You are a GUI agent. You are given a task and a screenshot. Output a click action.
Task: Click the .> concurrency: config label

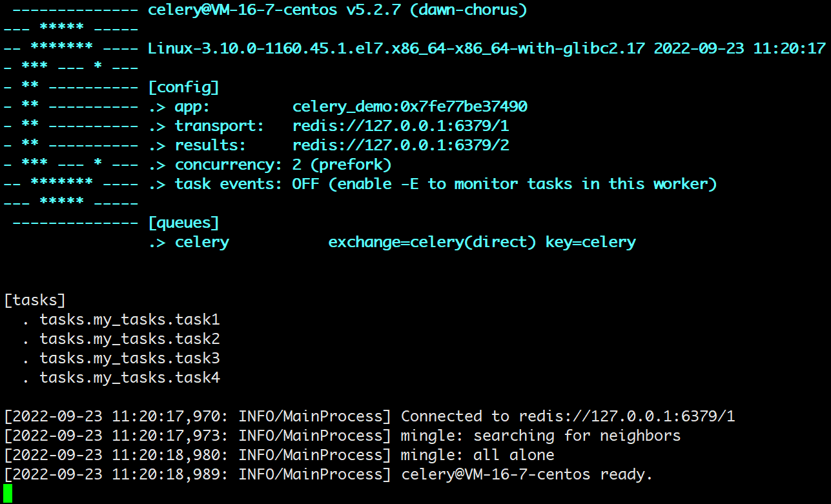pyautogui.click(x=216, y=165)
